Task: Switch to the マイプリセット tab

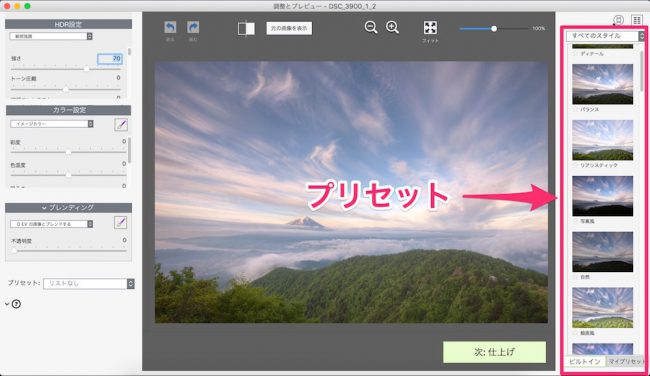Action: click(x=625, y=361)
